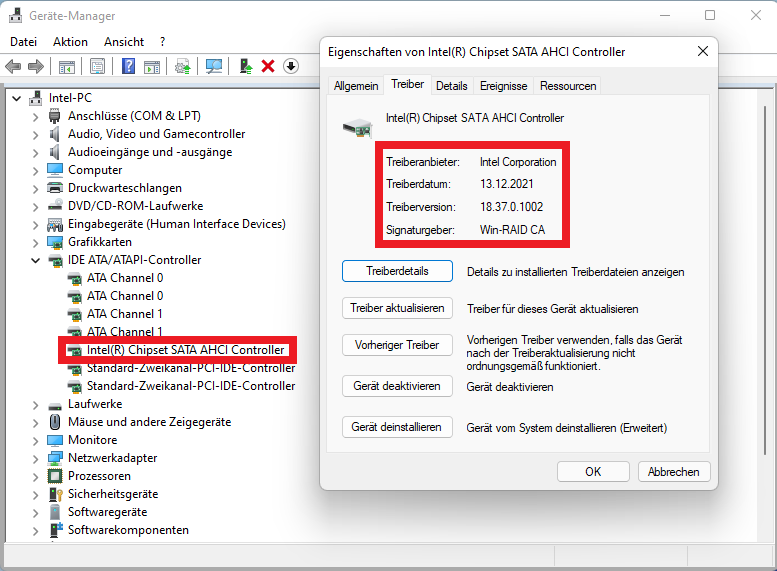Select the Treiber tab
The width and height of the screenshot is (777, 571).
point(407,84)
